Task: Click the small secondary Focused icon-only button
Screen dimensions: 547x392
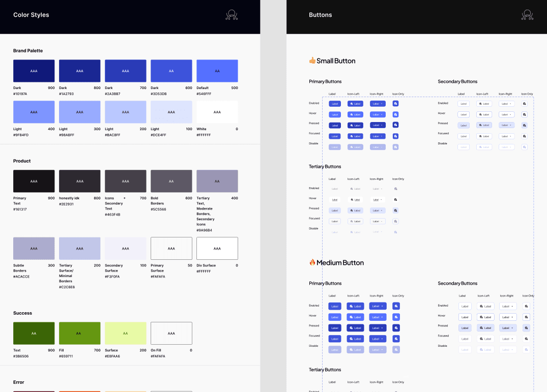Action: [x=524, y=136]
